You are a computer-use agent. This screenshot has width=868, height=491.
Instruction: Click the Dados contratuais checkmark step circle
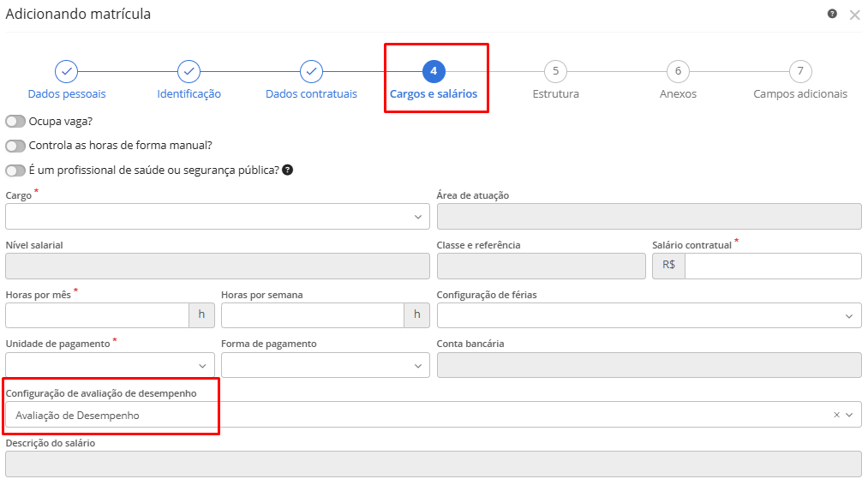click(312, 71)
